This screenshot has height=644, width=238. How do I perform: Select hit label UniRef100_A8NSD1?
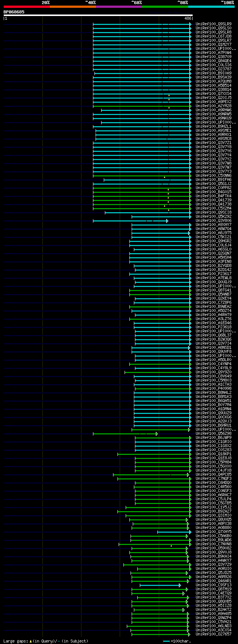click(x=213, y=348)
